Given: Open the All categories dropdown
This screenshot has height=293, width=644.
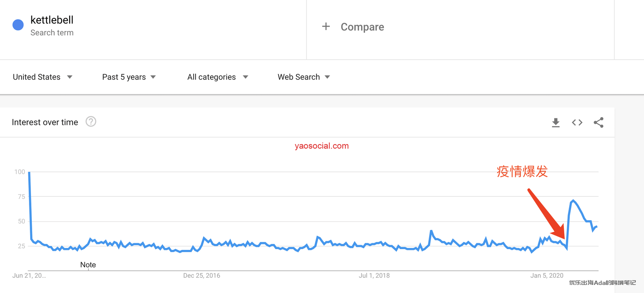Looking at the screenshot, I should pyautogui.click(x=217, y=77).
